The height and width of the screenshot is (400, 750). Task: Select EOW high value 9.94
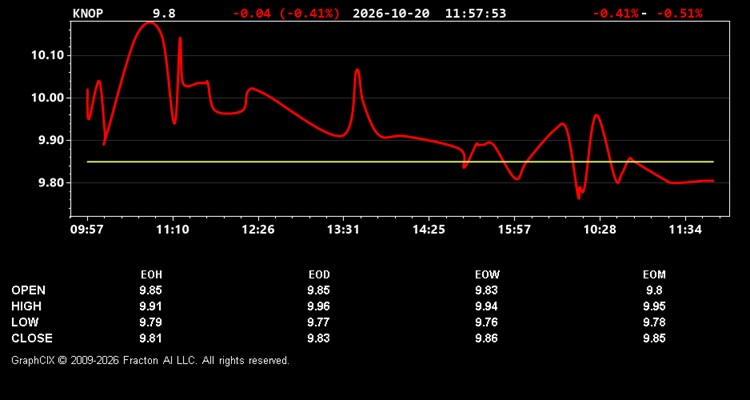pyautogui.click(x=486, y=306)
